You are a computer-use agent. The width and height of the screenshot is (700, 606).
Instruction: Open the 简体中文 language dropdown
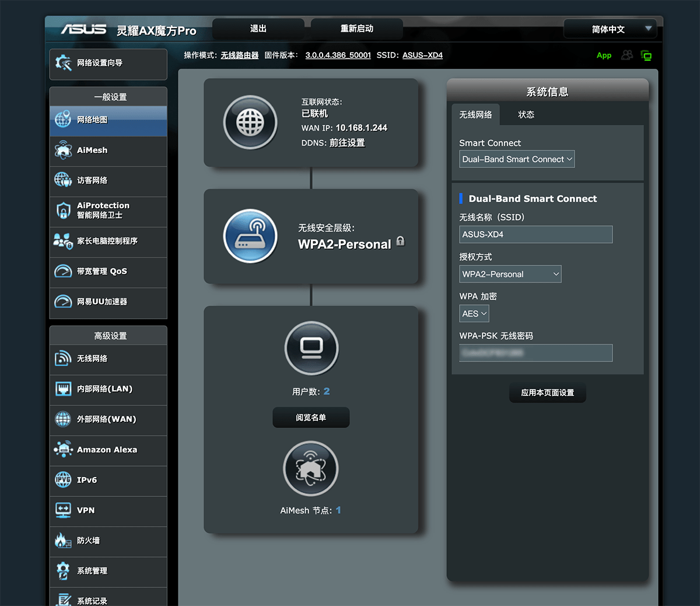[x=610, y=29]
